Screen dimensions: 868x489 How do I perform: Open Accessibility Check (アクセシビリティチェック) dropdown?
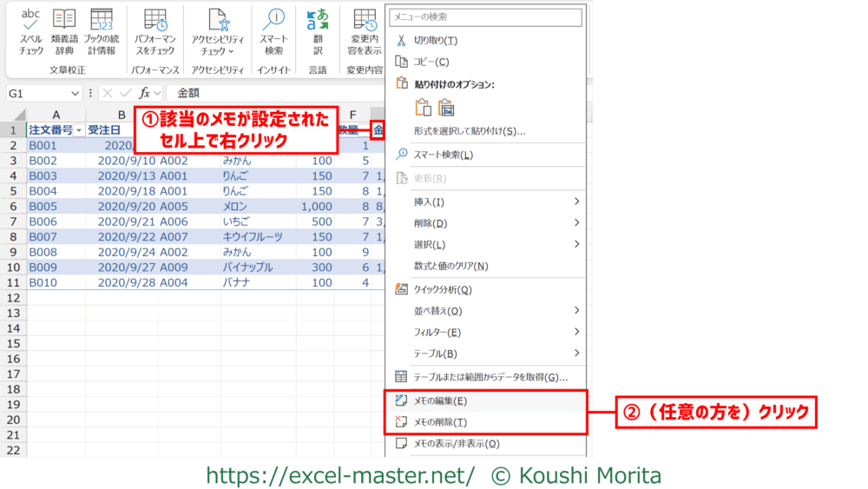(217, 33)
